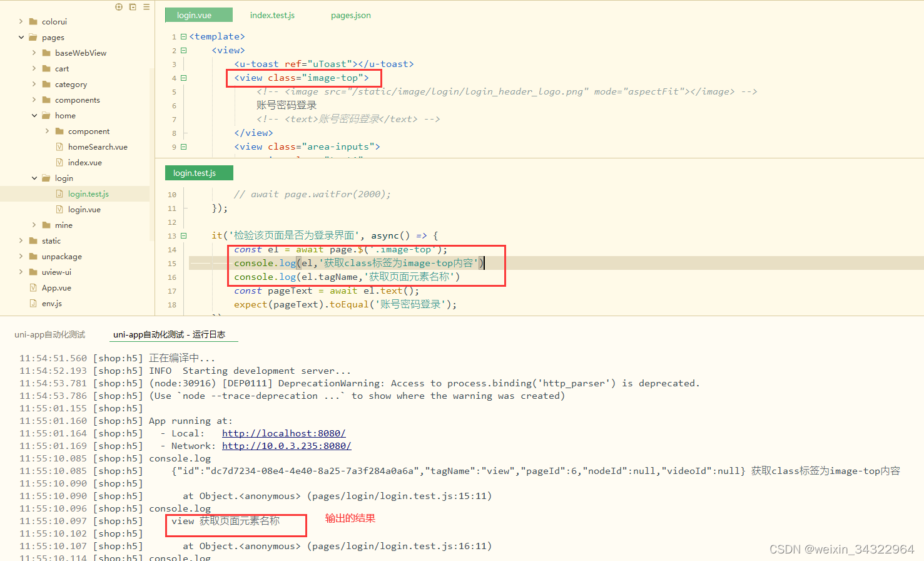This screenshot has height=561, width=924.
Task: Click the component subfolder icon under home
Action: point(59,131)
